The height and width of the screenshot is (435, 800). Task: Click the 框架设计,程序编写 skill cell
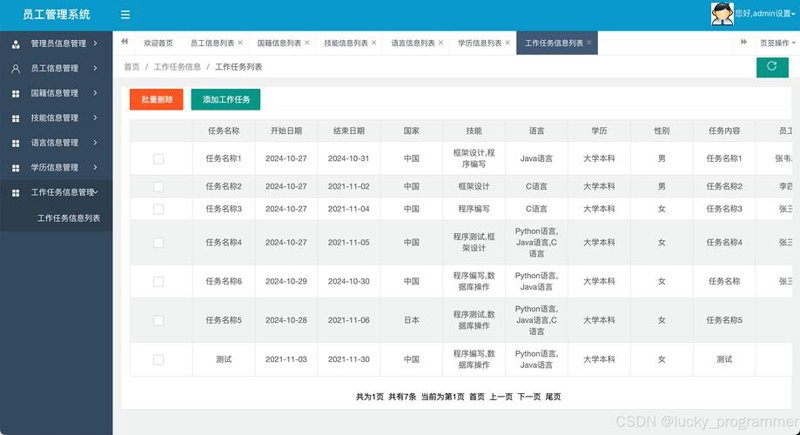pyautogui.click(x=474, y=159)
